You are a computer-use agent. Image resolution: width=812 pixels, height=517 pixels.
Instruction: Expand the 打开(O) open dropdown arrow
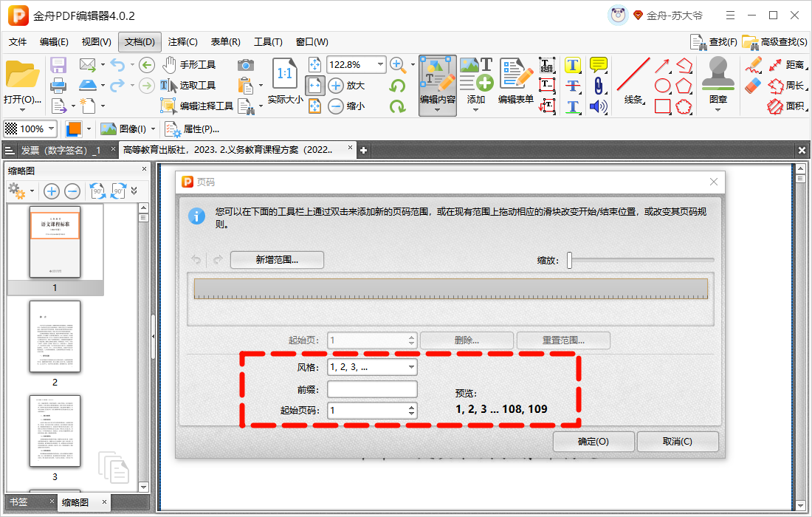pos(22,110)
